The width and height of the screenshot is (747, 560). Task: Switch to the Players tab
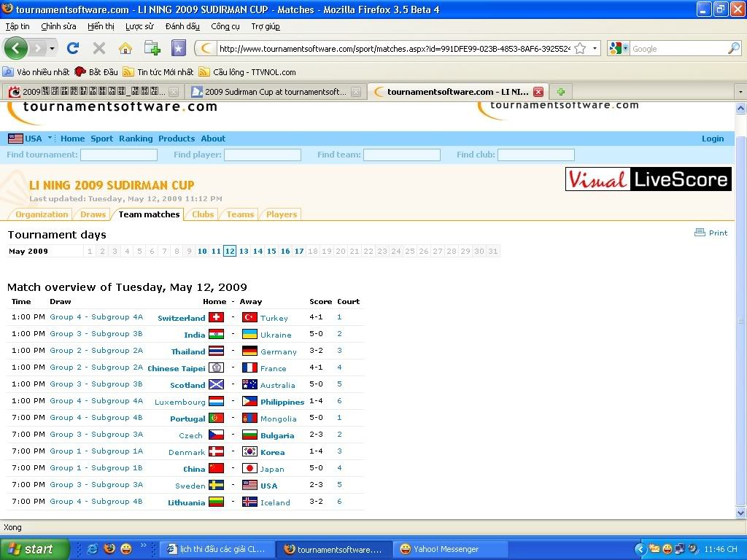click(281, 214)
